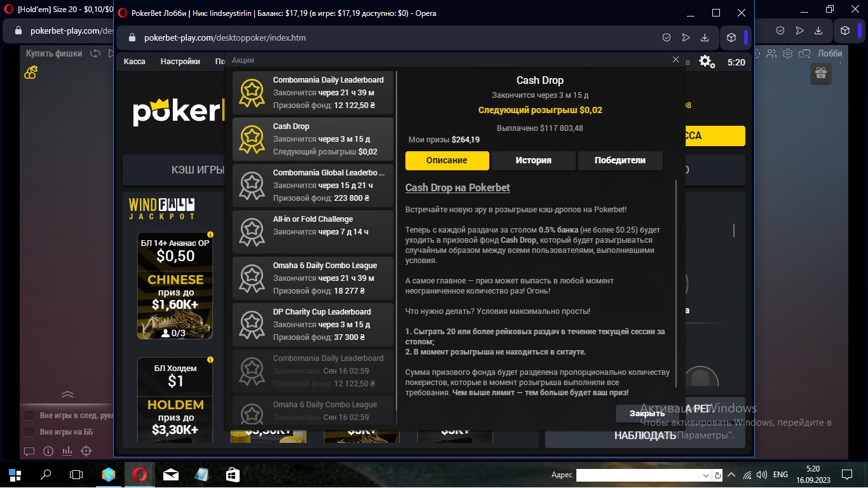Show hidden system tray icons chevron
The width and height of the screenshot is (868, 488).
(x=731, y=475)
